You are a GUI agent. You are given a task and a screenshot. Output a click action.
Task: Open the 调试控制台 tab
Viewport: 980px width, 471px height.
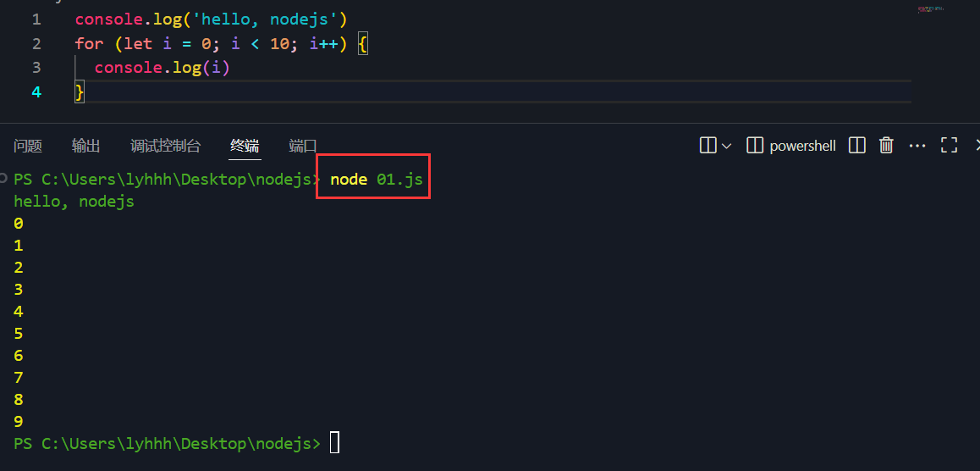(166, 147)
